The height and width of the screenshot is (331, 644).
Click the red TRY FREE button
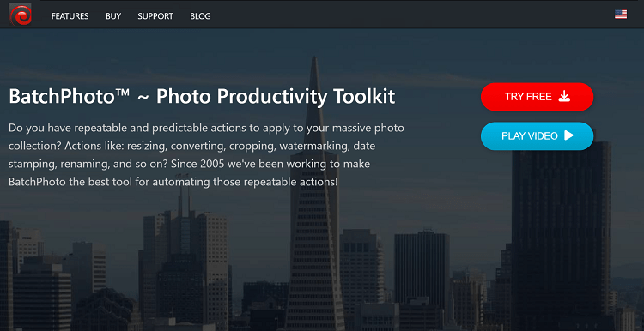[537, 97]
